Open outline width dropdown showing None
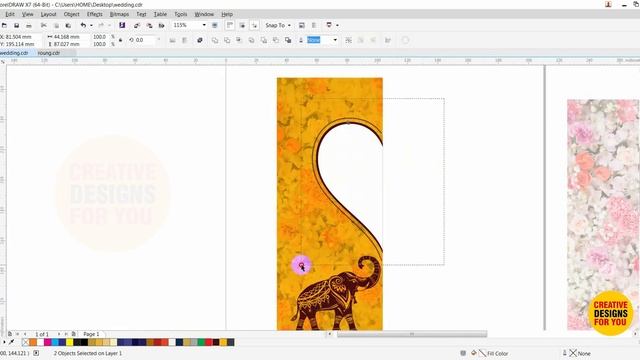The width and height of the screenshot is (640, 360). click(335, 40)
